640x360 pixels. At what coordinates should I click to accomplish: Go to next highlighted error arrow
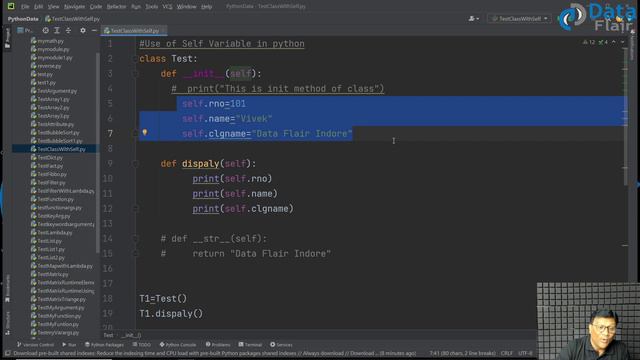622,42
